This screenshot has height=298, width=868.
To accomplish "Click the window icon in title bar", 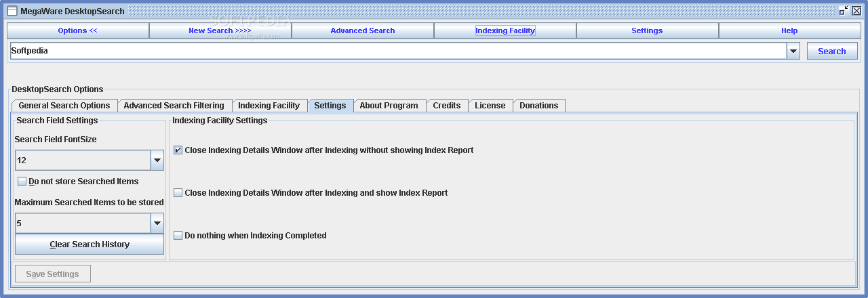I will [12, 11].
